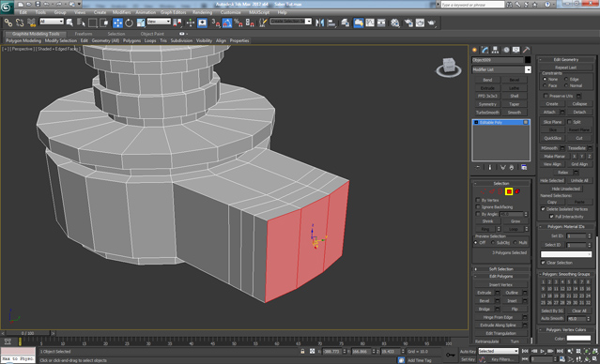The height and width of the screenshot is (364, 600).
Task: Switch to the Freeform ribbon tab
Action: point(83,34)
